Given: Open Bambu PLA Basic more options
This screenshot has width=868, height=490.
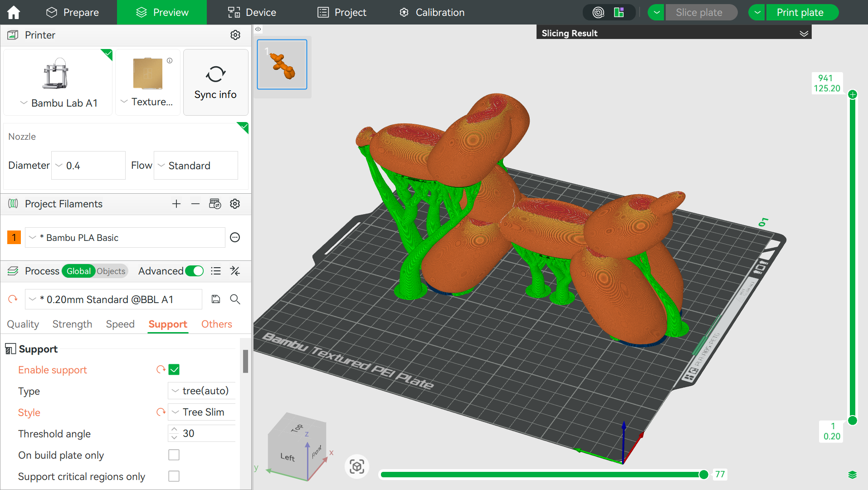Looking at the screenshot, I should click(x=235, y=237).
